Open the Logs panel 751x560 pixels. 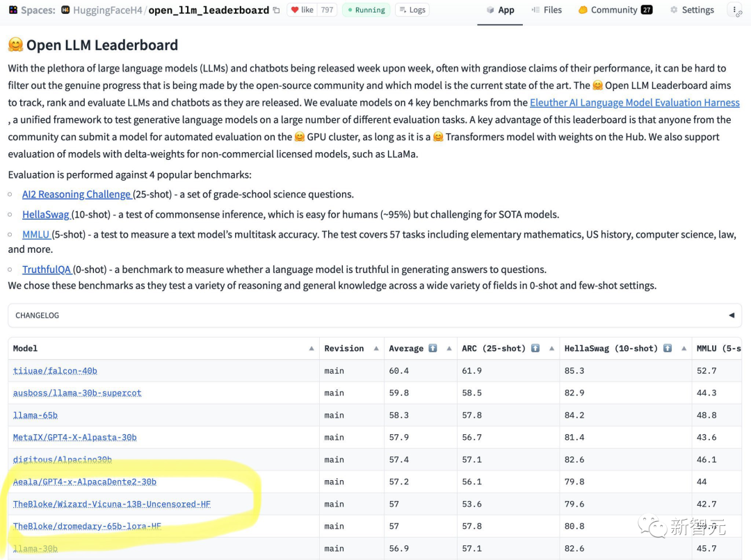(x=412, y=10)
